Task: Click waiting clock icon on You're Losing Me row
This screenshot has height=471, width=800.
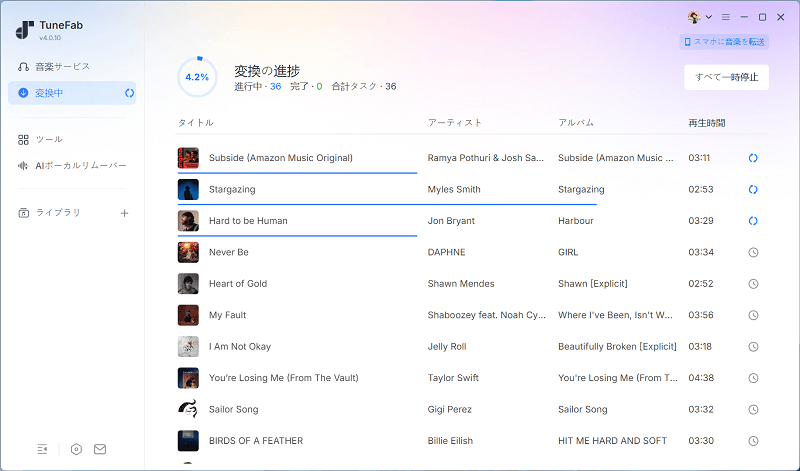Action: [753, 378]
